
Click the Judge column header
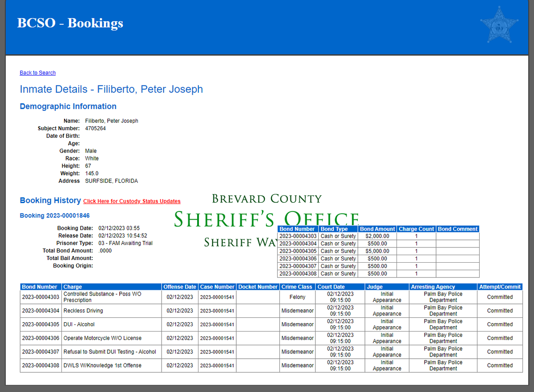coord(387,287)
